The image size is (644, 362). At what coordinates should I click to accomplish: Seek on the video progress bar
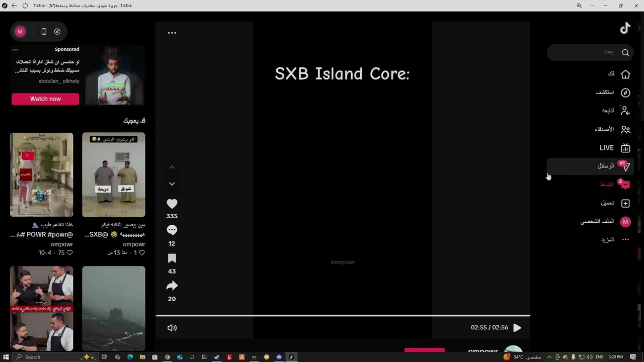point(343,316)
